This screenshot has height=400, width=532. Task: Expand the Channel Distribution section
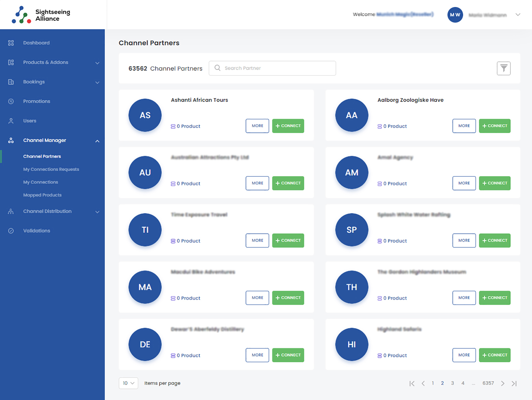(97, 212)
